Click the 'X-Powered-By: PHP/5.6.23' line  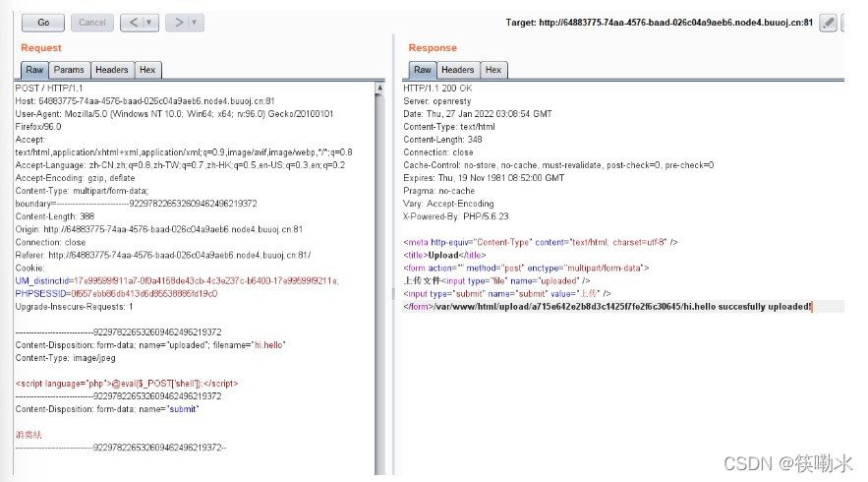tap(455, 216)
